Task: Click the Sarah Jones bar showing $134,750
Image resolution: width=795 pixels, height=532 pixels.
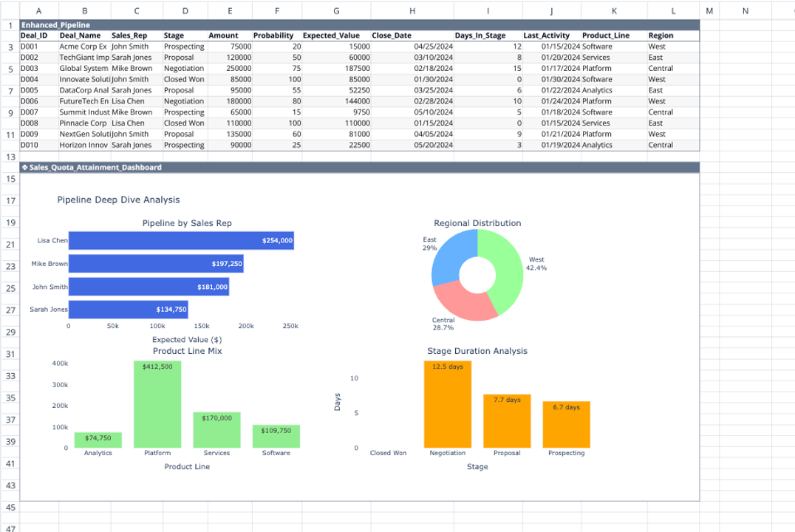Action: [x=130, y=310]
